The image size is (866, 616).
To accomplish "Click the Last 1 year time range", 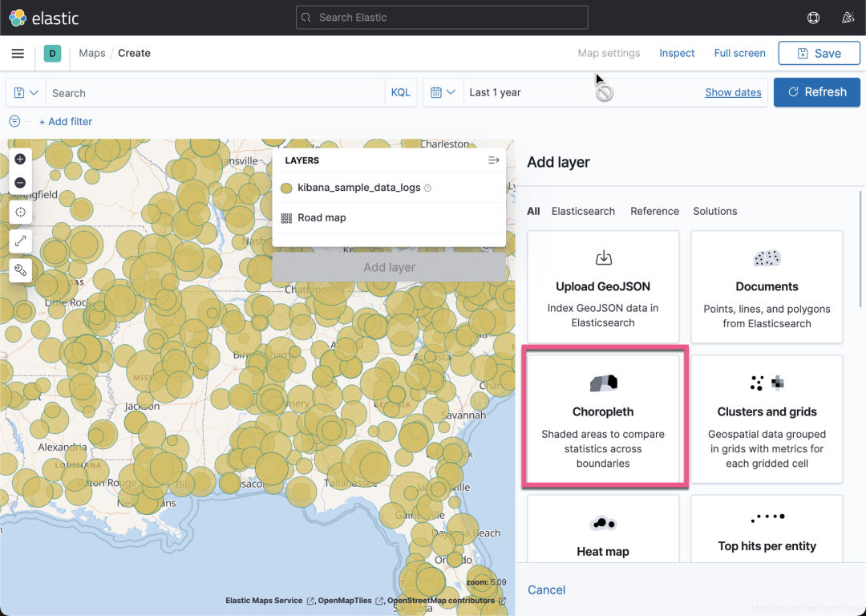I will tap(495, 92).
